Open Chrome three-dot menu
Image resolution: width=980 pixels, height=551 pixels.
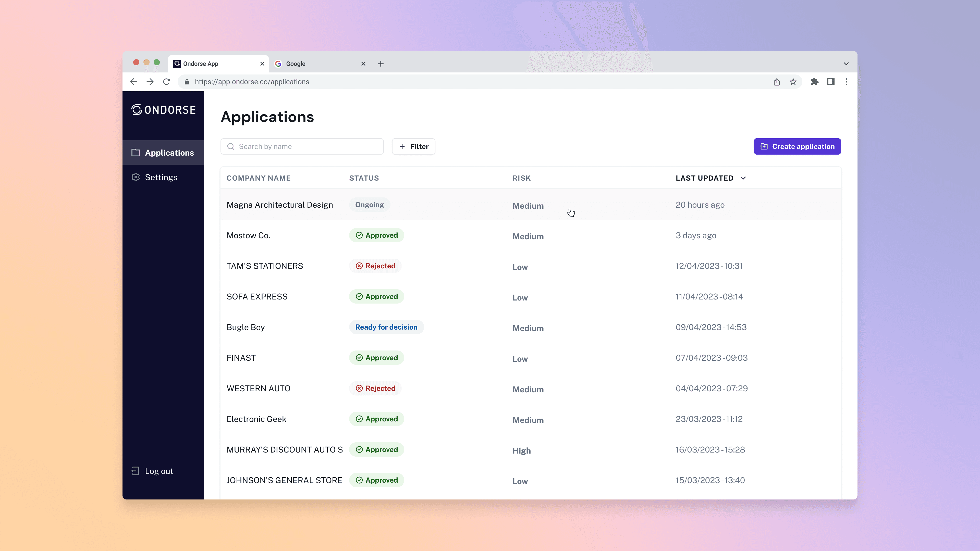pos(846,82)
